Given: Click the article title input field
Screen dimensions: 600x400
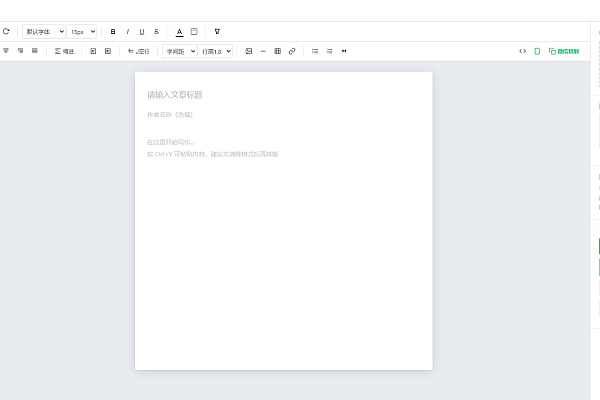Looking at the screenshot, I should click(x=284, y=95).
